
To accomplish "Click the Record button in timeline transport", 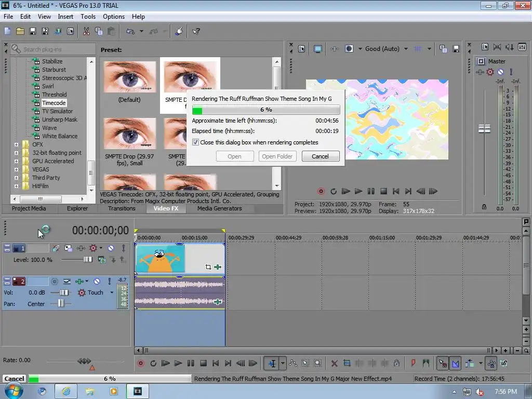I will 140,363.
